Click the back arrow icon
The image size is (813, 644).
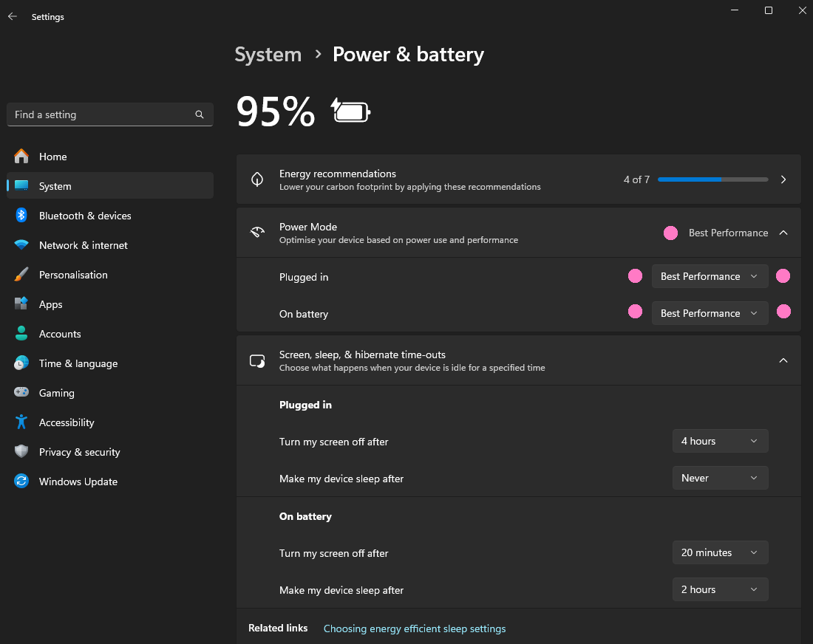(x=13, y=16)
